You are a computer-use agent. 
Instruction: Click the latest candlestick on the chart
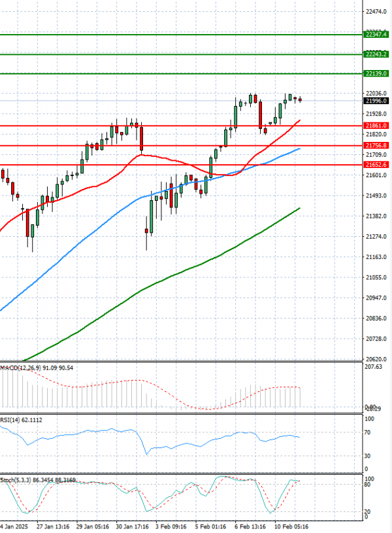pyautogui.click(x=300, y=99)
